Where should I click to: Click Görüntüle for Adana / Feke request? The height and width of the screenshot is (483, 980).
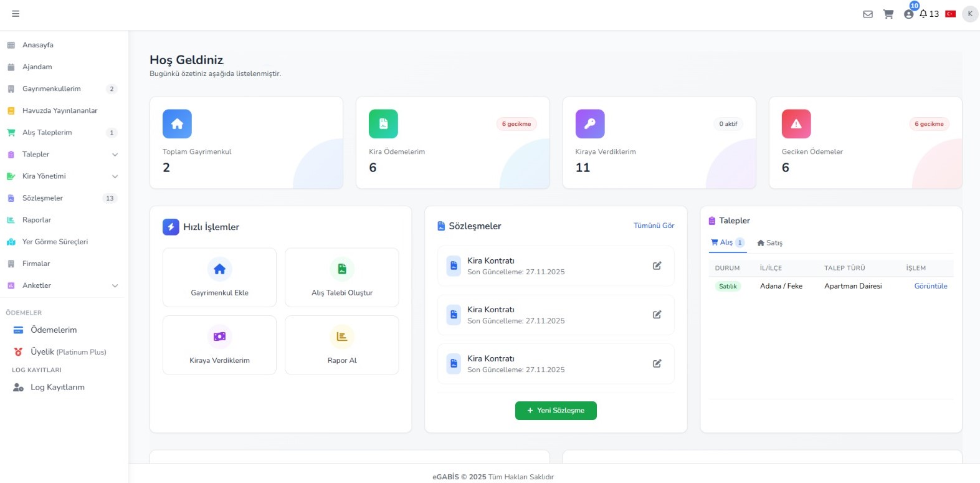point(930,286)
